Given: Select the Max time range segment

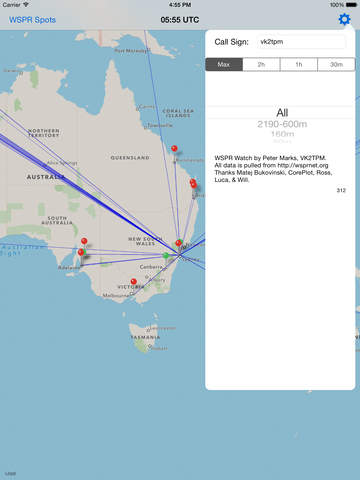Looking at the screenshot, I should pos(224,64).
